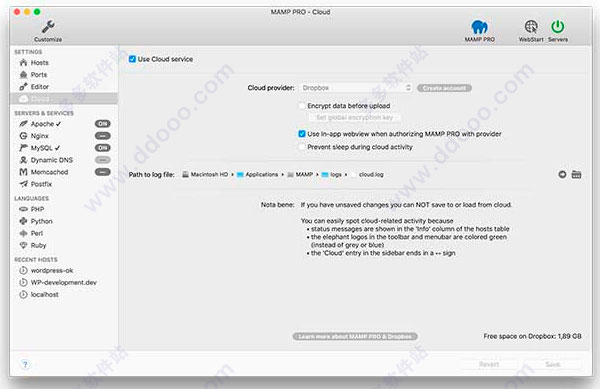The image size is (600, 389).
Task: Click Set global encryption key button
Action: click(x=354, y=117)
